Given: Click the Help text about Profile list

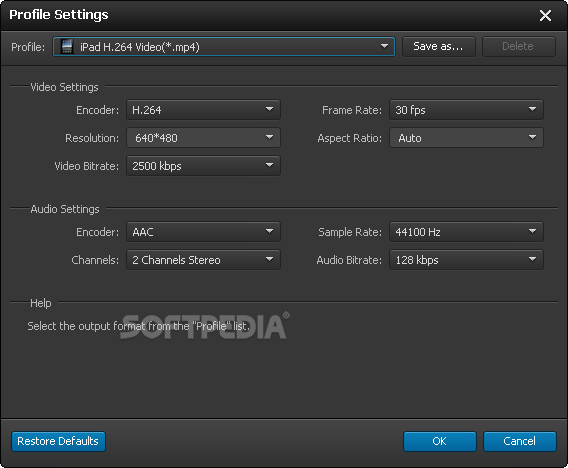Looking at the screenshot, I should pos(139,326).
